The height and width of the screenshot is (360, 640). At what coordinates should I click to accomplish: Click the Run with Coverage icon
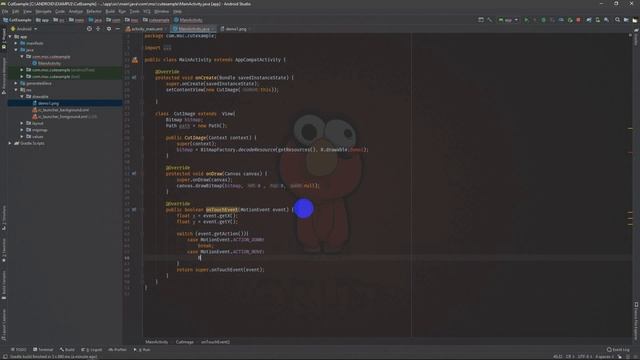552,20
